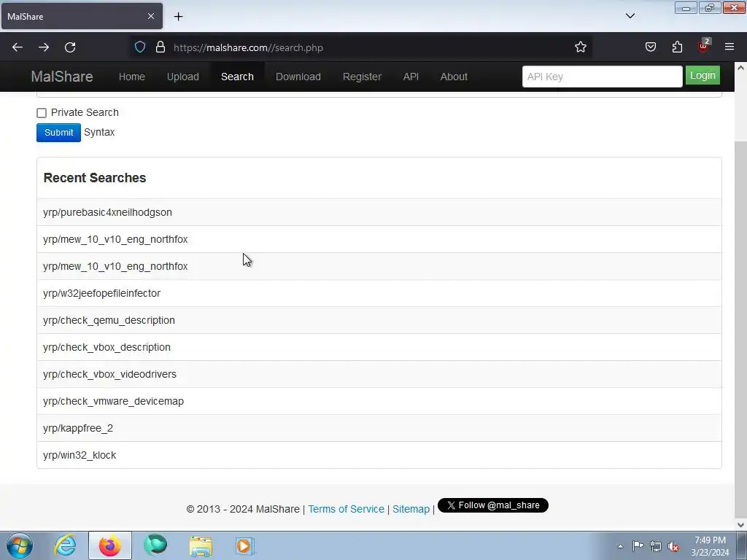Open the Upload nav item

tap(183, 77)
